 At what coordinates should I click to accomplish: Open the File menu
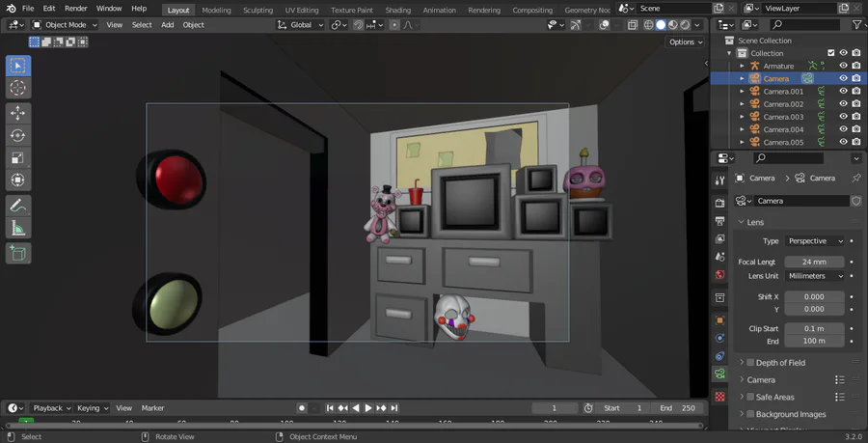coord(28,9)
